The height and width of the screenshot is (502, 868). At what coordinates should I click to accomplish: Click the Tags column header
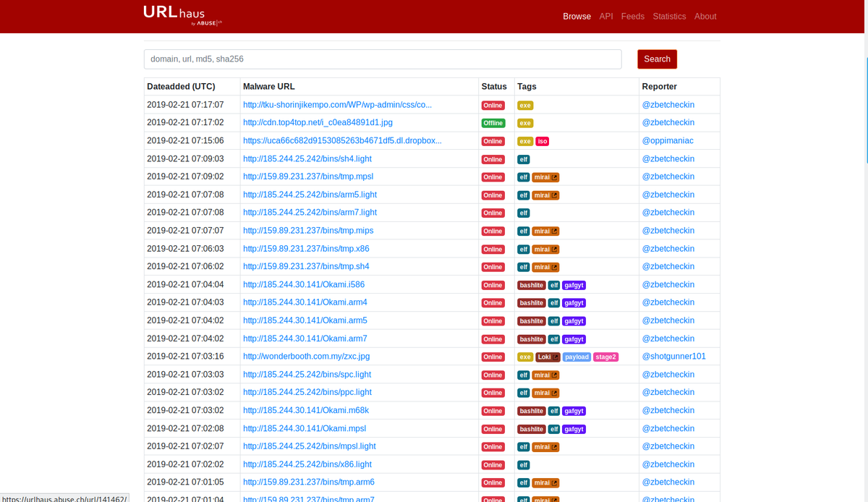527,87
